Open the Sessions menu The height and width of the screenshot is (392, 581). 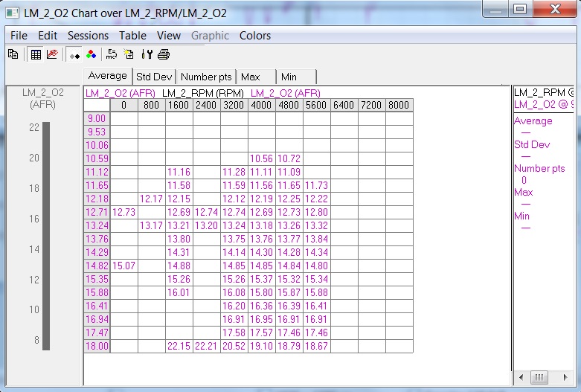[x=88, y=36]
